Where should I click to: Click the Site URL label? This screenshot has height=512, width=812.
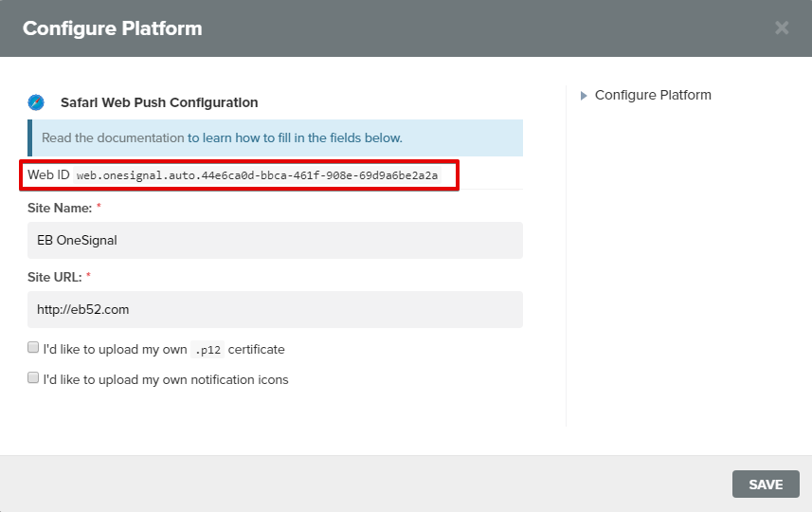[54, 277]
